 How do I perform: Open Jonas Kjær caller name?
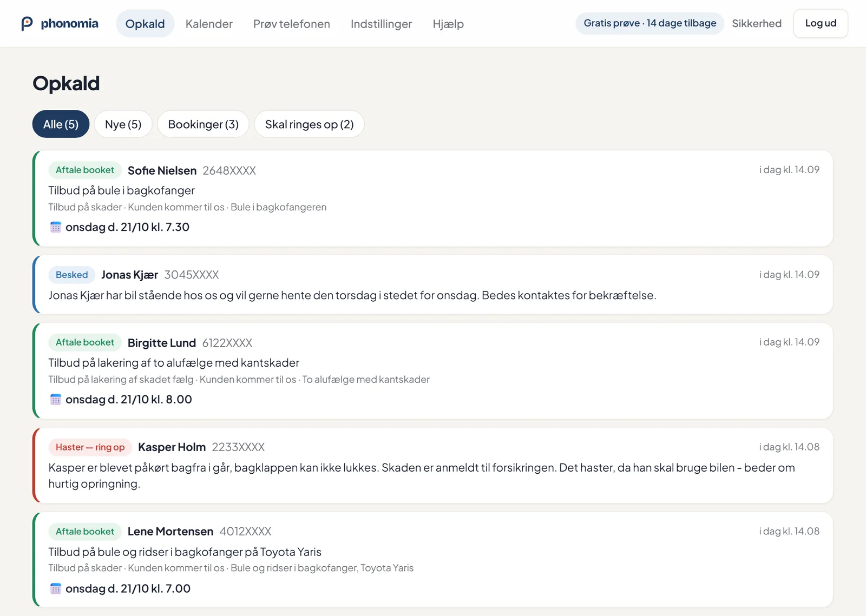click(x=129, y=275)
